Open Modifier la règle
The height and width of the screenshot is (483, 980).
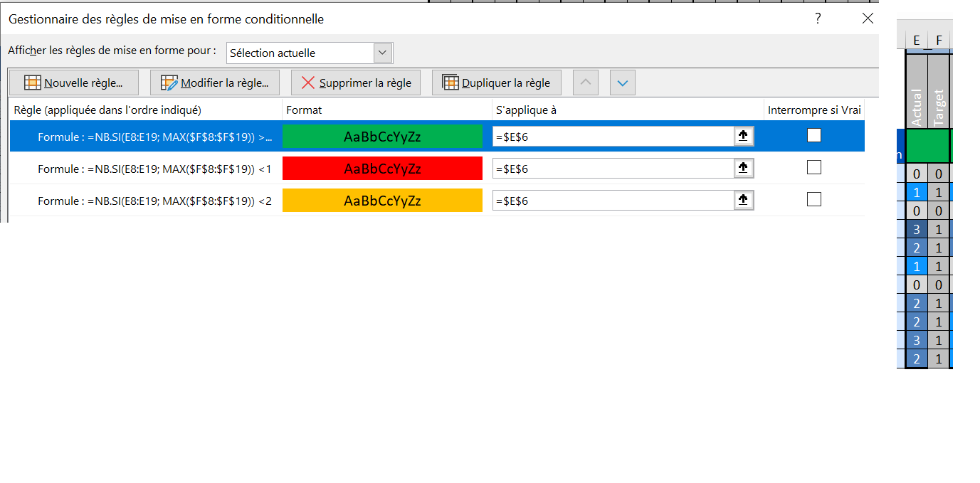pos(215,83)
